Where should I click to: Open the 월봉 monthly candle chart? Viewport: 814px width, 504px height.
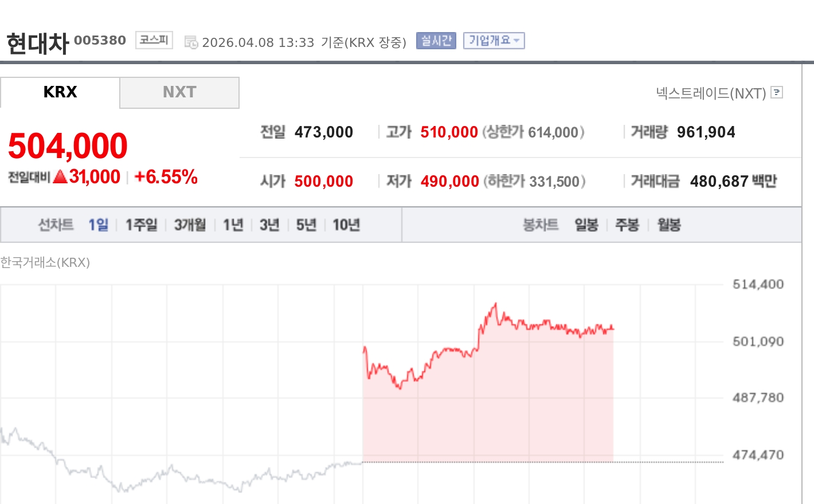coord(668,225)
